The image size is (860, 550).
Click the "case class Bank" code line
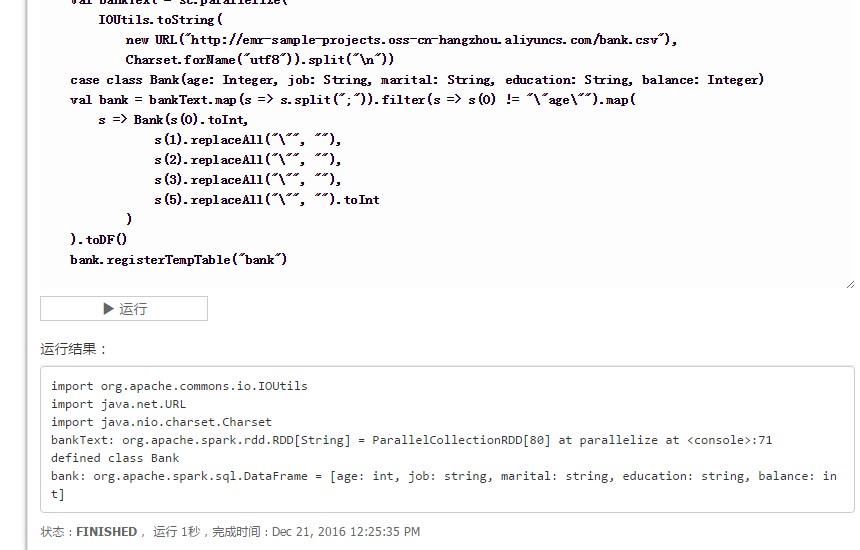(417, 80)
